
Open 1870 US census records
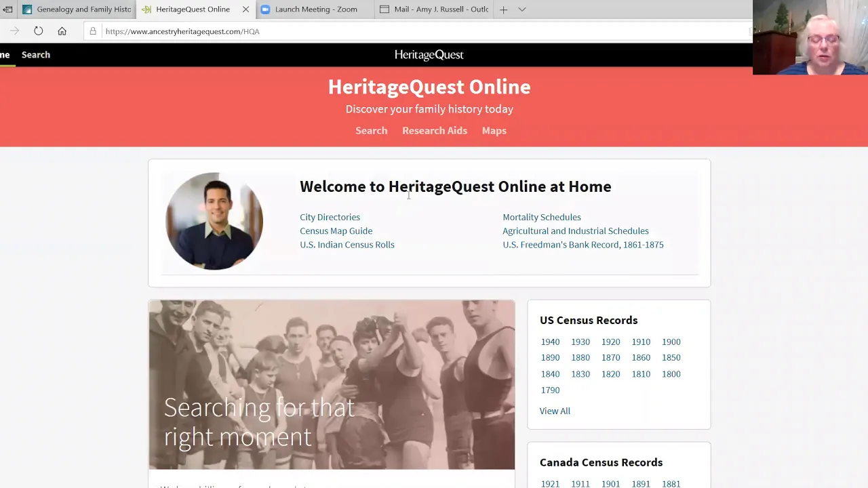pos(611,358)
